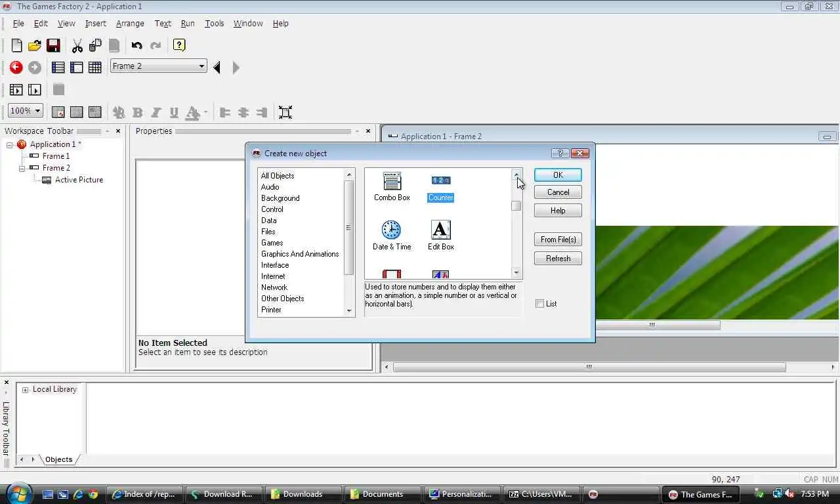The height and width of the screenshot is (504, 840).
Task: Open the Tools menu
Action: (x=214, y=23)
